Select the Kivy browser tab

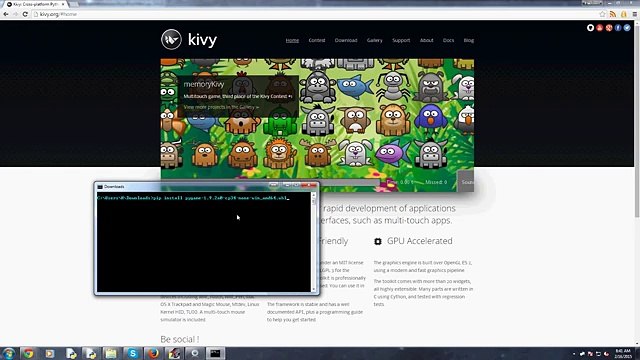35,4
